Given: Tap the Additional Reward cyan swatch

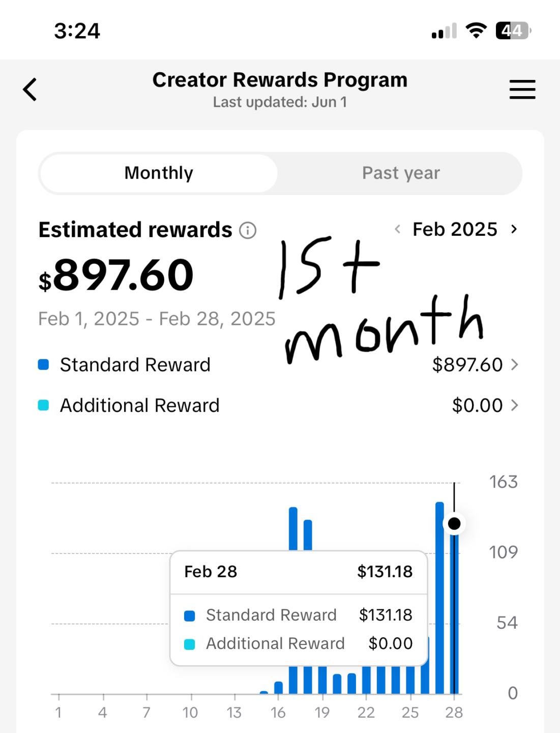Looking at the screenshot, I should click(x=44, y=405).
